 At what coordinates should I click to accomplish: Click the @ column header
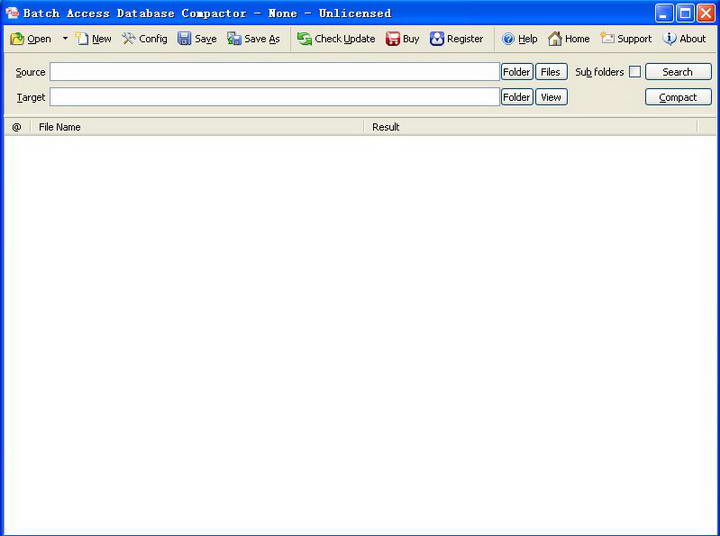pyautogui.click(x=17, y=127)
